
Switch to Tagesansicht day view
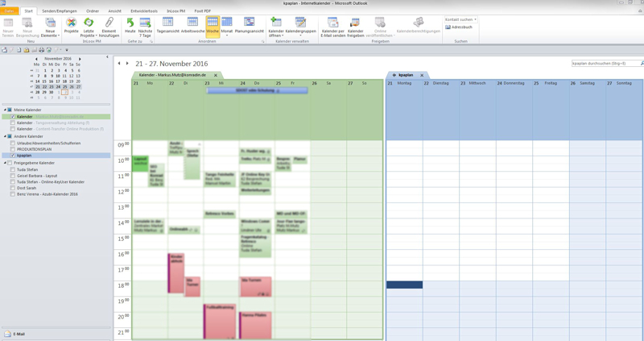[x=167, y=25]
